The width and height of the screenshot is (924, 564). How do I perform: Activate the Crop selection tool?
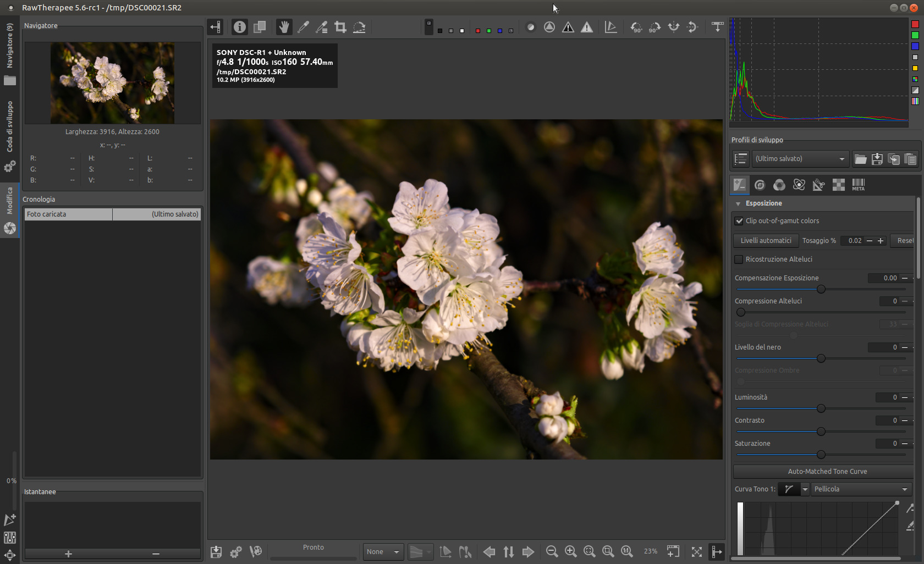point(340,27)
